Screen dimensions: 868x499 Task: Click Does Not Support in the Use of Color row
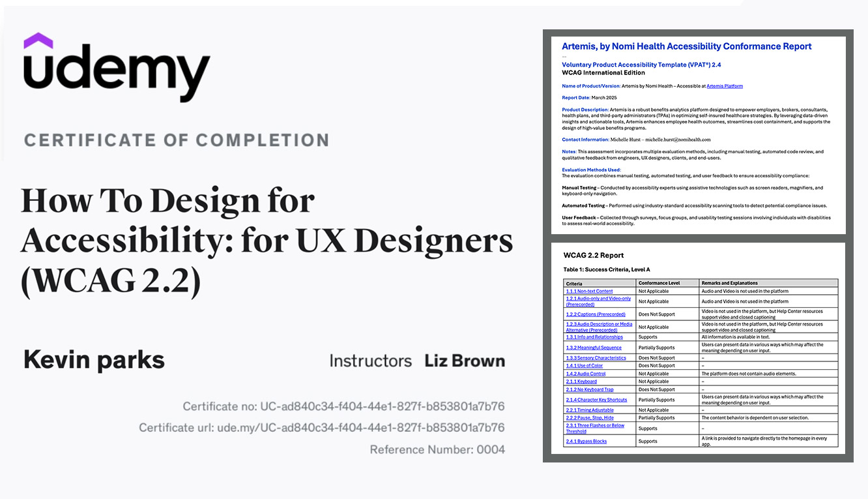coord(656,366)
